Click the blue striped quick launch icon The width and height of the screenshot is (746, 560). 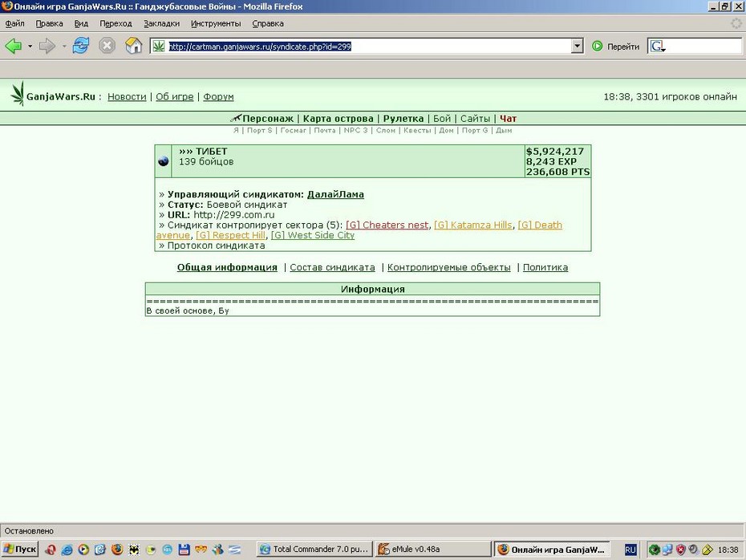tap(234, 550)
